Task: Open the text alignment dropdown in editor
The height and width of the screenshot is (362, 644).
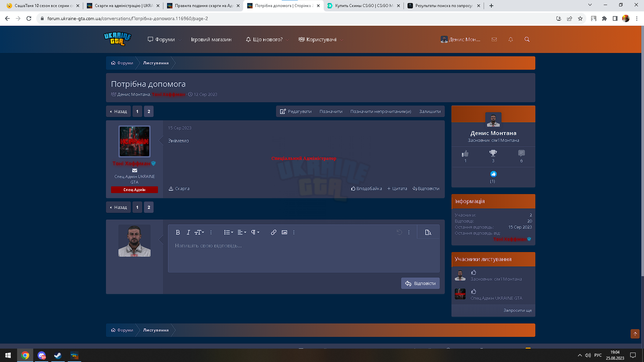Action: [242, 232]
